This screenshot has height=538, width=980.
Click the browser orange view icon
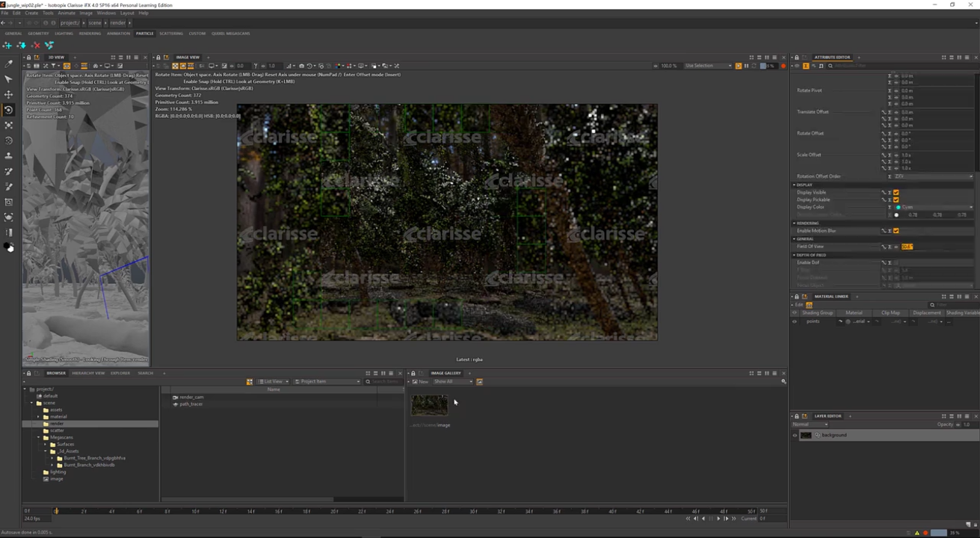250,382
